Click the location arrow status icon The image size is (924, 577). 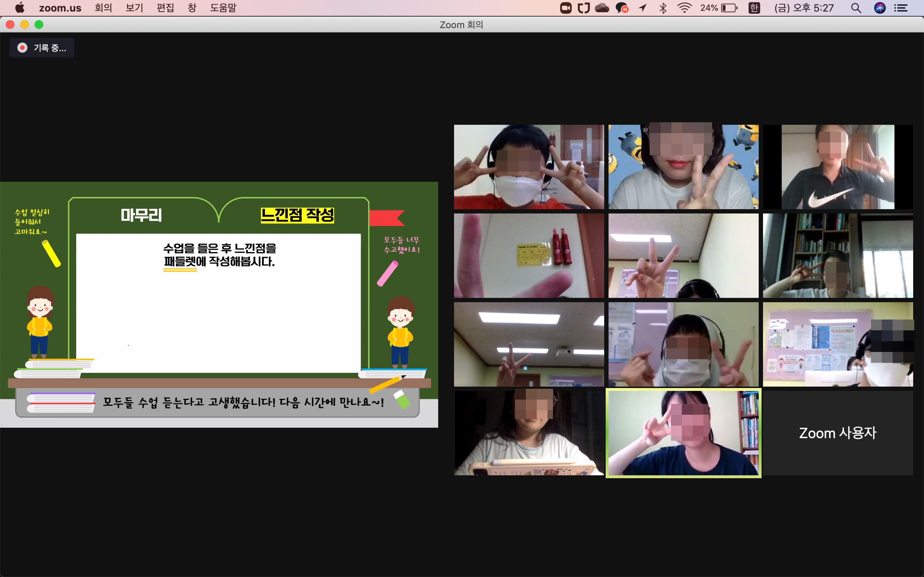point(643,8)
